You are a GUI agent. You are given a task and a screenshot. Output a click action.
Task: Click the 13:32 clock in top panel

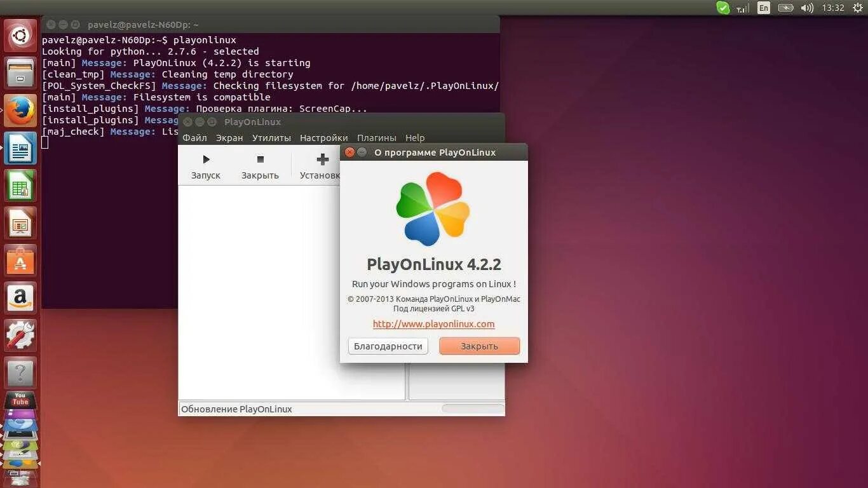coord(832,8)
